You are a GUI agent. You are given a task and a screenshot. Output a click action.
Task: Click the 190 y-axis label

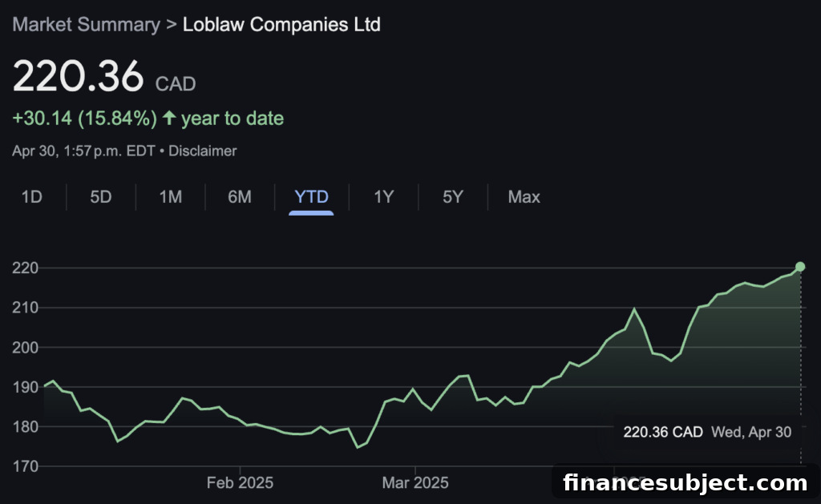tap(25, 387)
